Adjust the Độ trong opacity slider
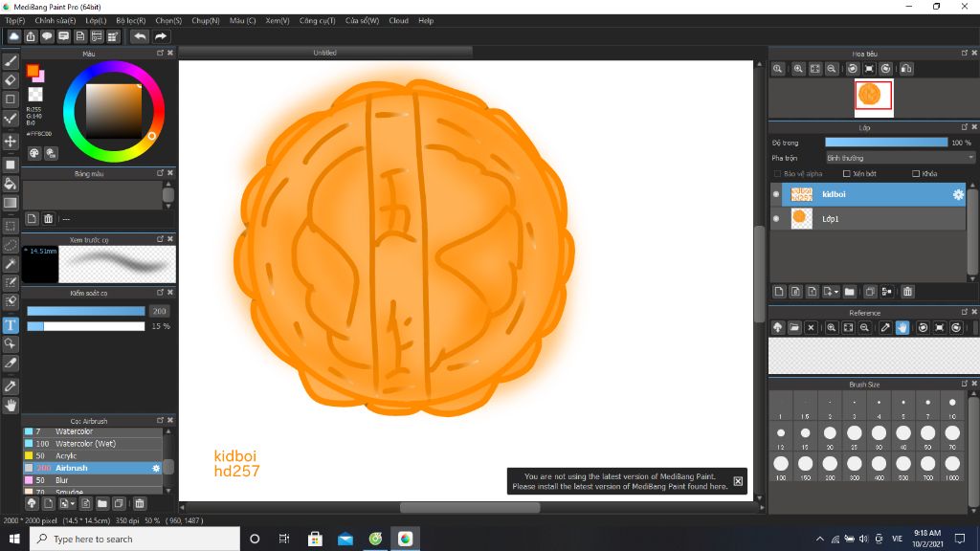Image resolution: width=980 pixels, height=551 pixels. coord(886,143)
